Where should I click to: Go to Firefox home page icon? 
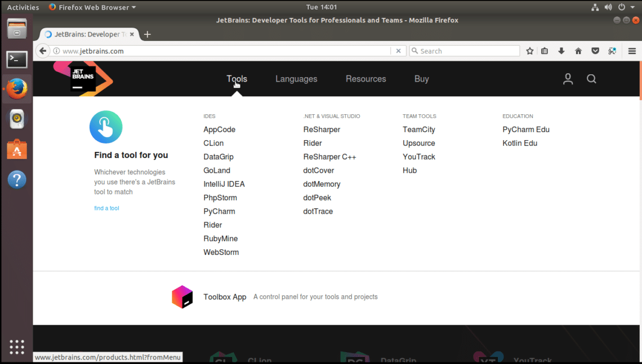click(578, 51)
